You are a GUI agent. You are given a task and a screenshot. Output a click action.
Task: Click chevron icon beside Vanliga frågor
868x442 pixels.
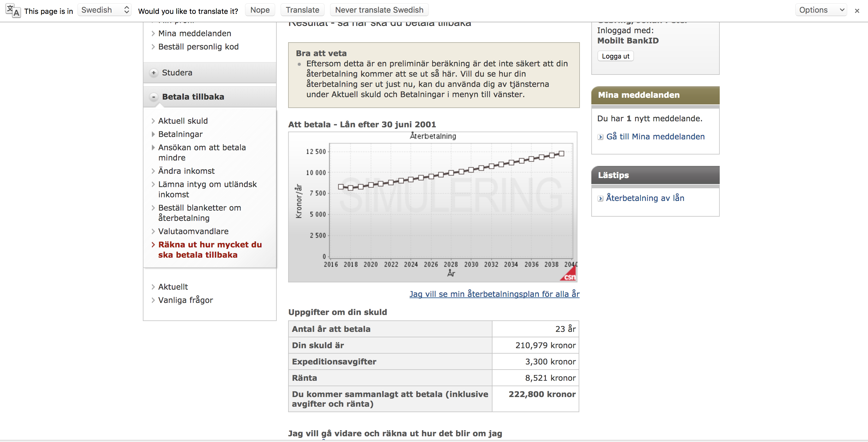pos(153,300)
